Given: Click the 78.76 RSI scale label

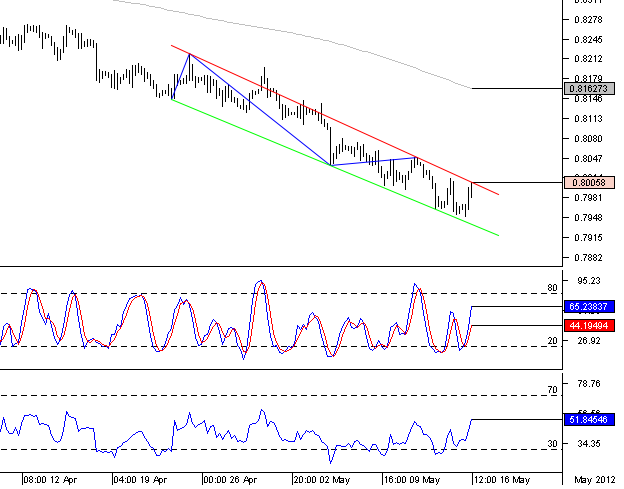Looking at the screenshot, I should pos(589,384).
